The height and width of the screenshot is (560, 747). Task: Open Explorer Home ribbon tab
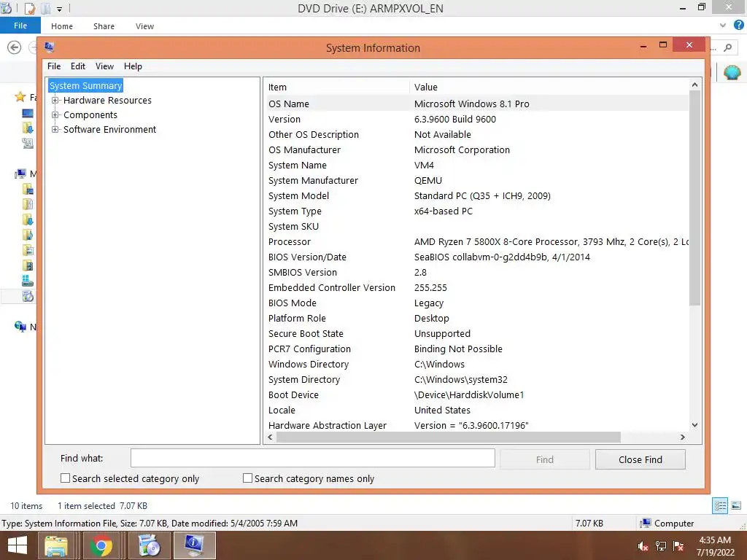(62, 26)
